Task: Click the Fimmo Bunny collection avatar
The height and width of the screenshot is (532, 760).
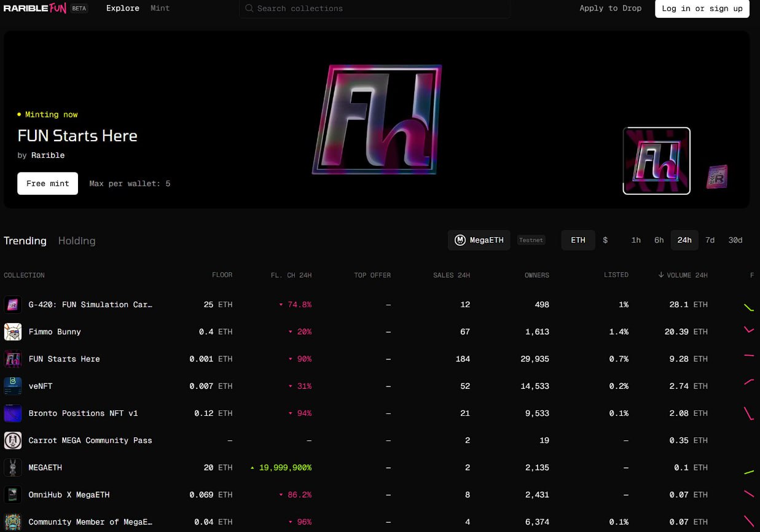Action: click(x=13, y=332)
